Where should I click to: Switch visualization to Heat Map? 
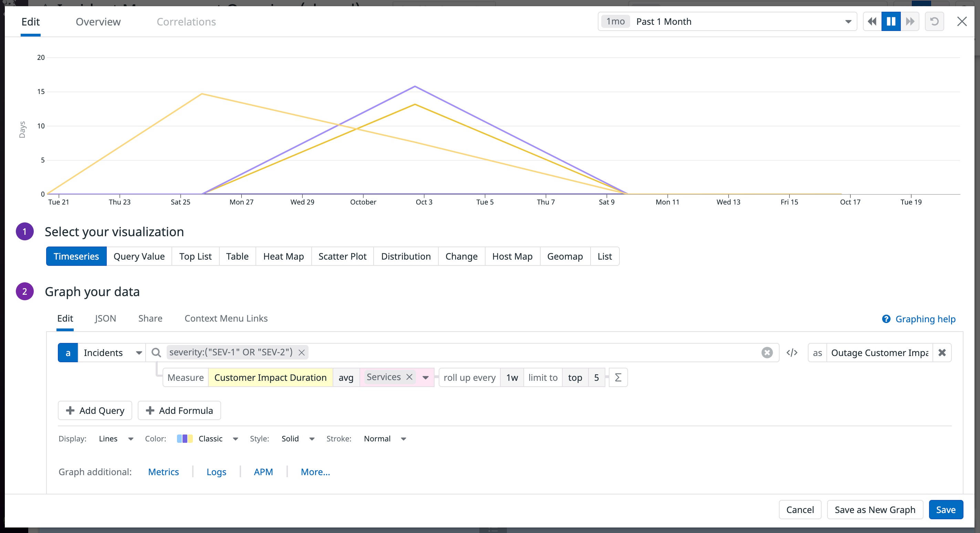283,257
